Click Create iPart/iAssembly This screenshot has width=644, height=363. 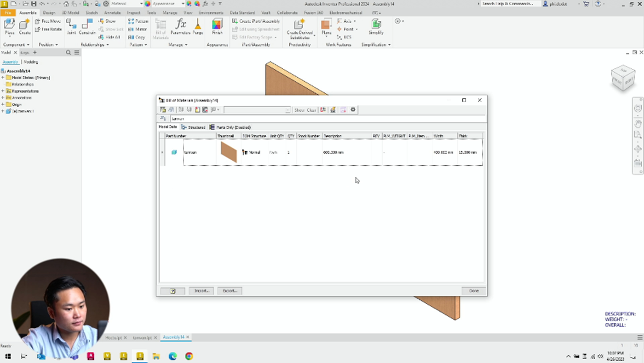[256, 21]
